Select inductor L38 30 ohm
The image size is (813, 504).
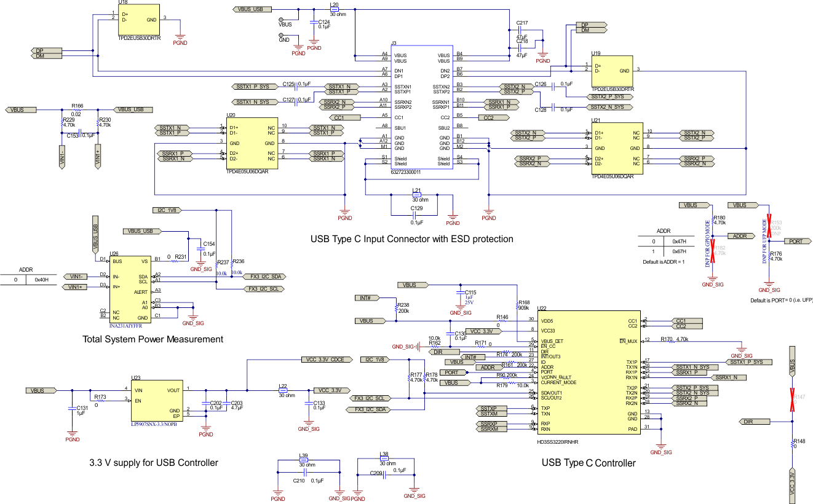[384, 459]
